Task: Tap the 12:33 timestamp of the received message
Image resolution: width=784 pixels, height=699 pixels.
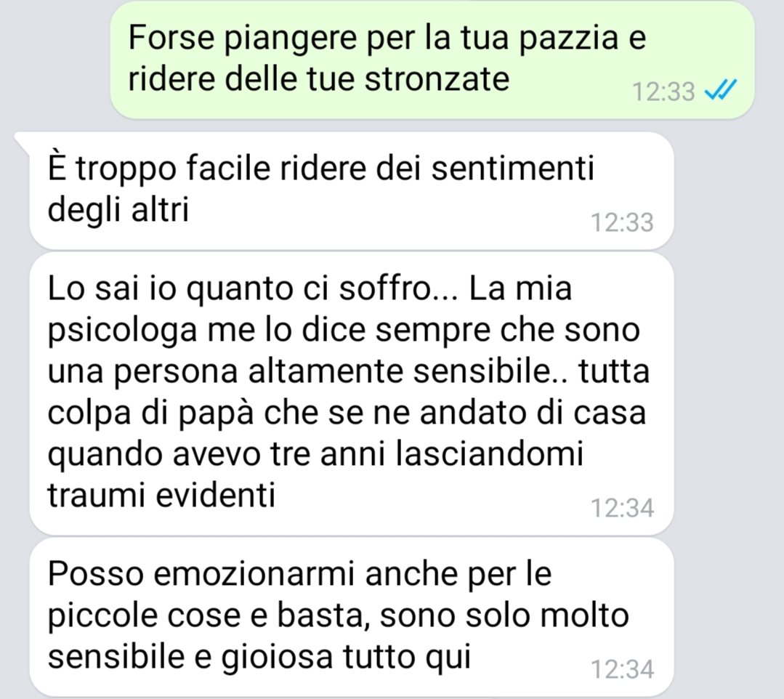Action: tap(622, 222)
